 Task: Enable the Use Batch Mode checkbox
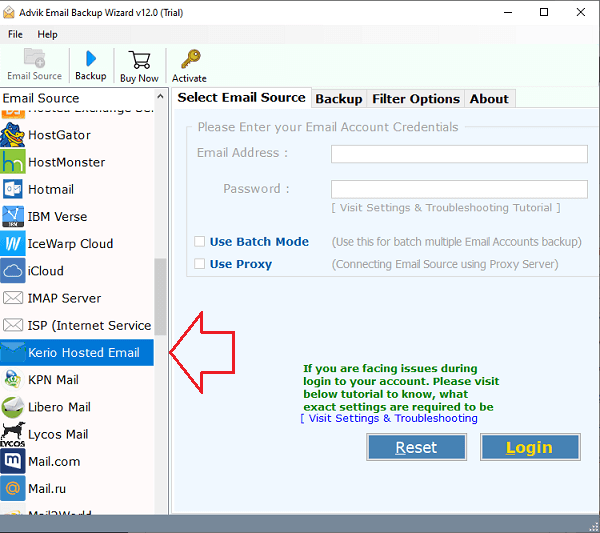point(199,241)
